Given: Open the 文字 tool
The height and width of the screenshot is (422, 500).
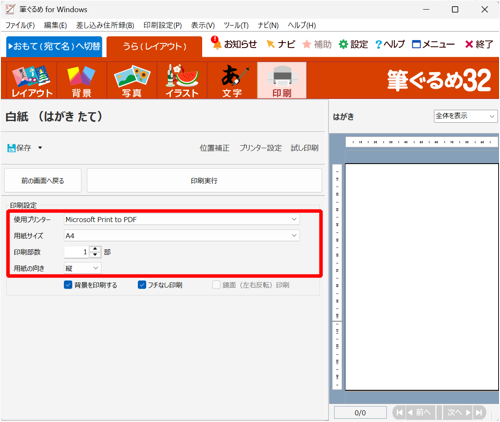Looking at the screenshot, I should tap(232, 80).
